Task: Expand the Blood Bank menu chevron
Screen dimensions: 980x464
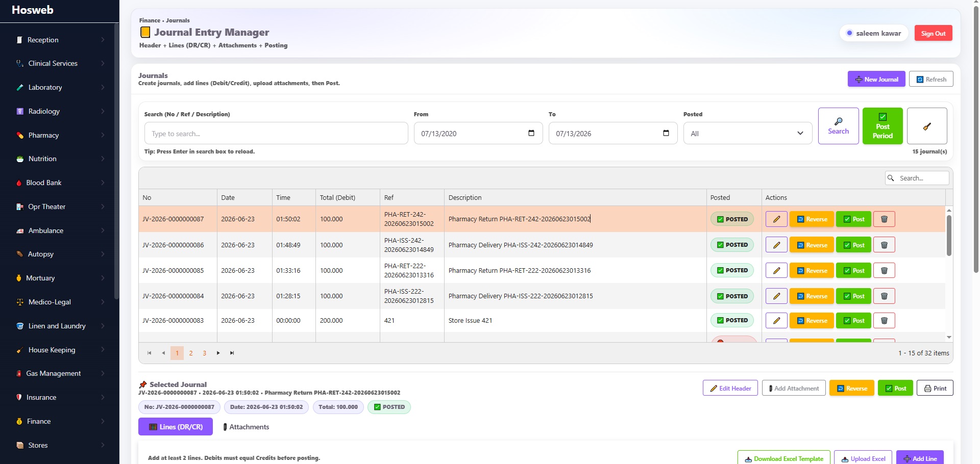Action: coord(103,183)
